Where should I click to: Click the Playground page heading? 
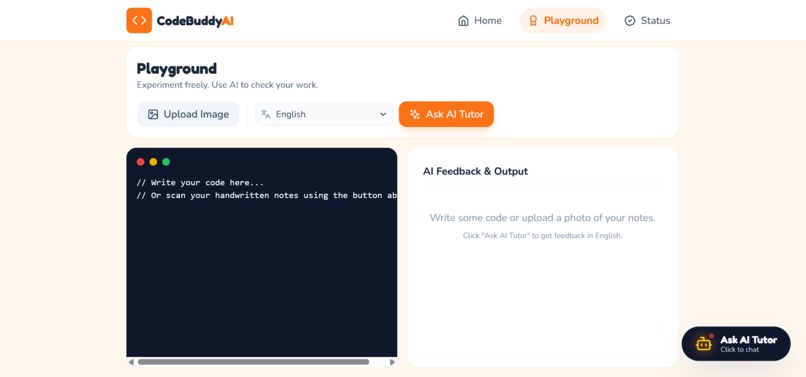click(x=177, y=68)
